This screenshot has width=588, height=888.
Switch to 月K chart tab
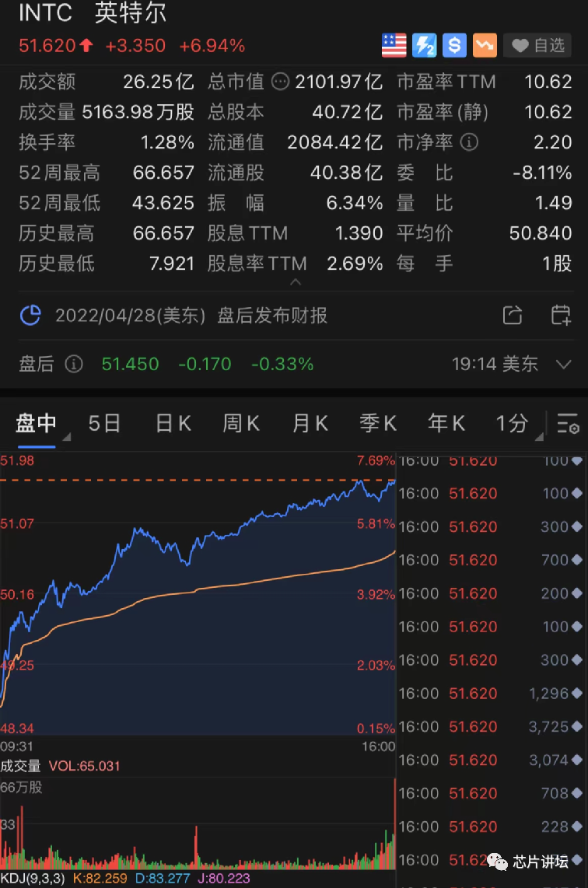tap(310, 424)
